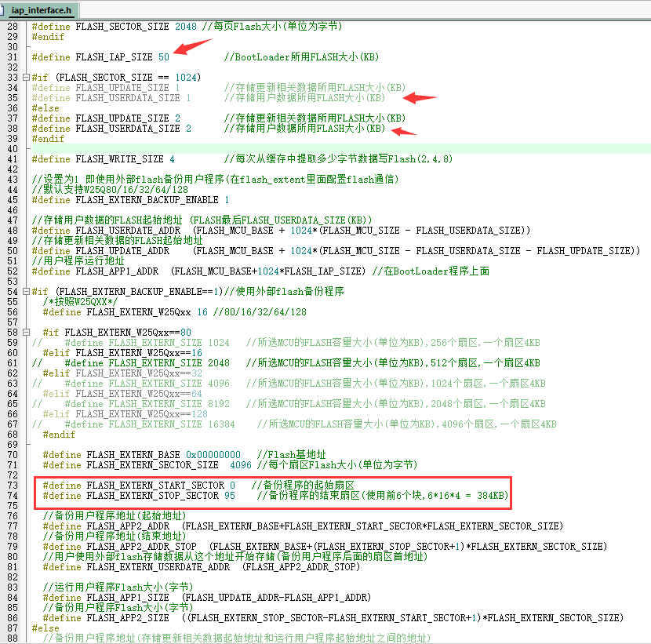The image size is (651, 644).
Task: Click the value 95 of FLASH_EXTERN_STOP_SECTOR
Action: 229,496
